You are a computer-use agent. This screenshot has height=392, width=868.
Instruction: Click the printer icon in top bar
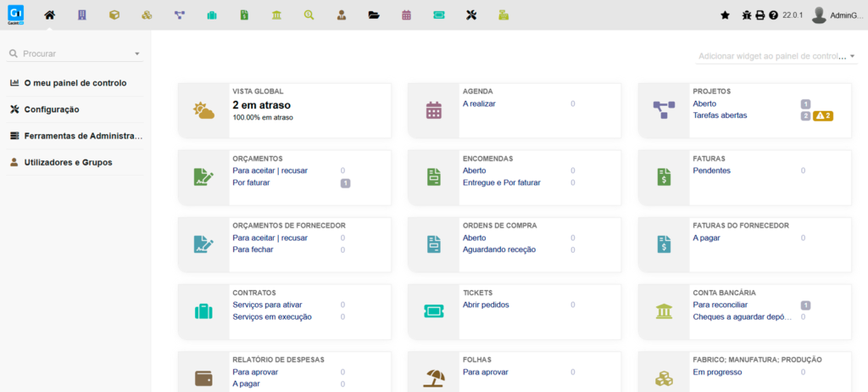pos(760,15)
